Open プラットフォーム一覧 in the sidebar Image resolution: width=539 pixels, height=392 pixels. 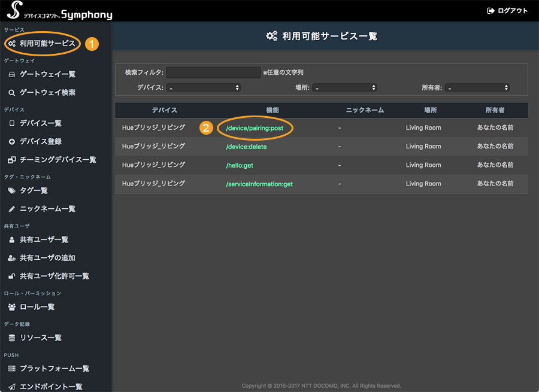54,369
